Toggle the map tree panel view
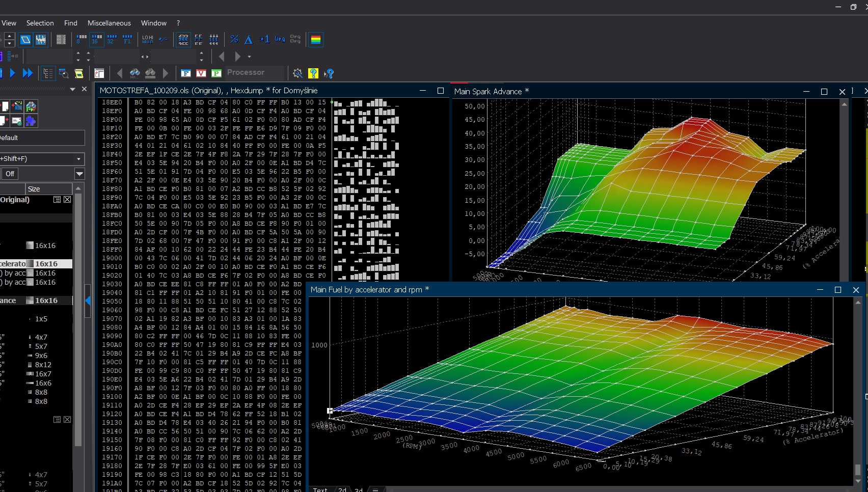868x492 pixels. (48, 73)
